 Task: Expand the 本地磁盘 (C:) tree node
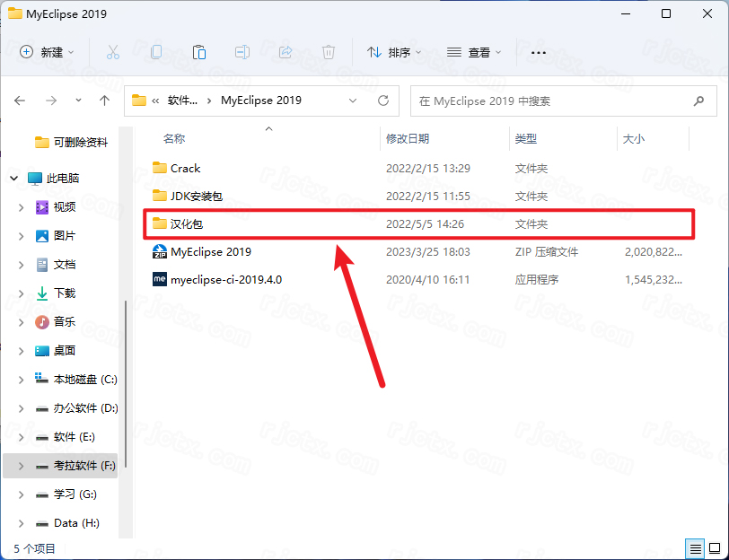tap(22, 380)
